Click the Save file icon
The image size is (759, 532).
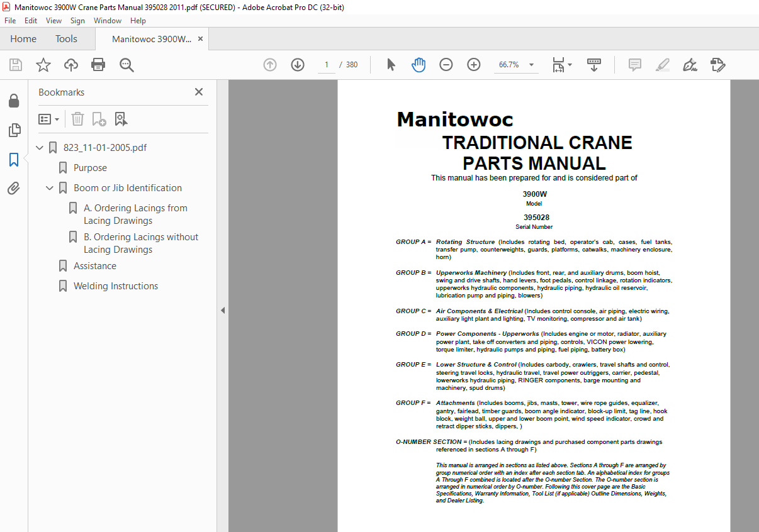point(16,65)
